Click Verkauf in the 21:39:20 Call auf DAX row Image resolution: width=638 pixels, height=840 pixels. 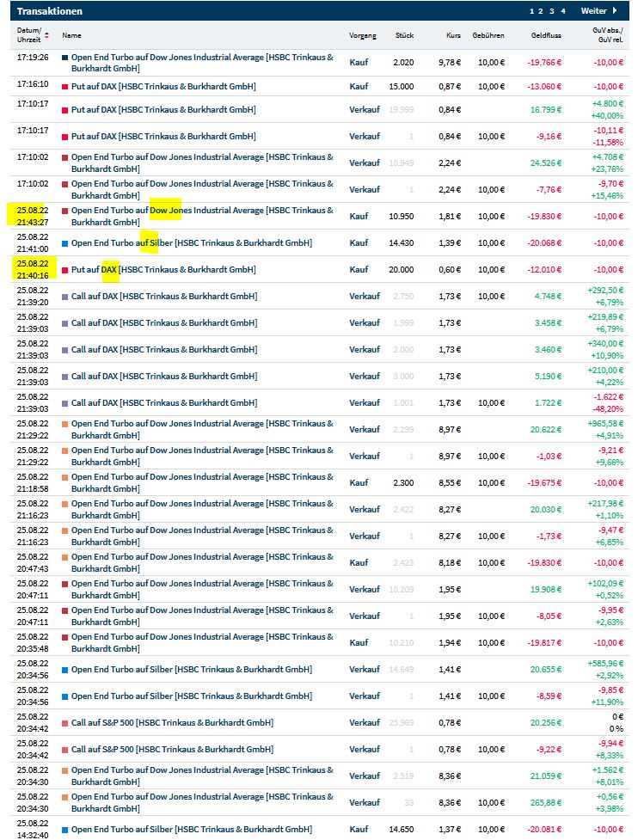364,297
